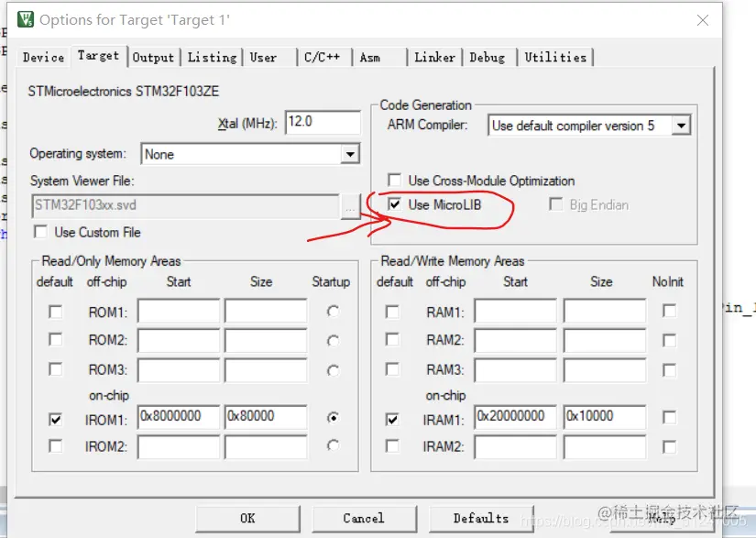Uncheck the IRAM1 default checkbox
This screenshot has height=538, width=756.
[392, 420]
